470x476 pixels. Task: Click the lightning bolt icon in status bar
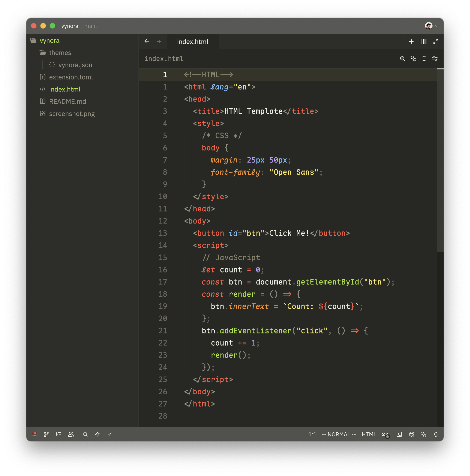97,434
